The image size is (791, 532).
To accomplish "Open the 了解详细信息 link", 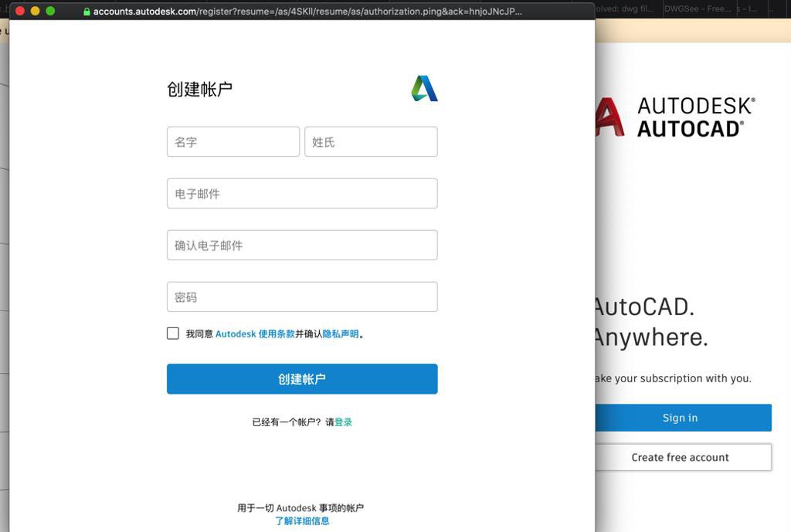I will tap(302, 521).
